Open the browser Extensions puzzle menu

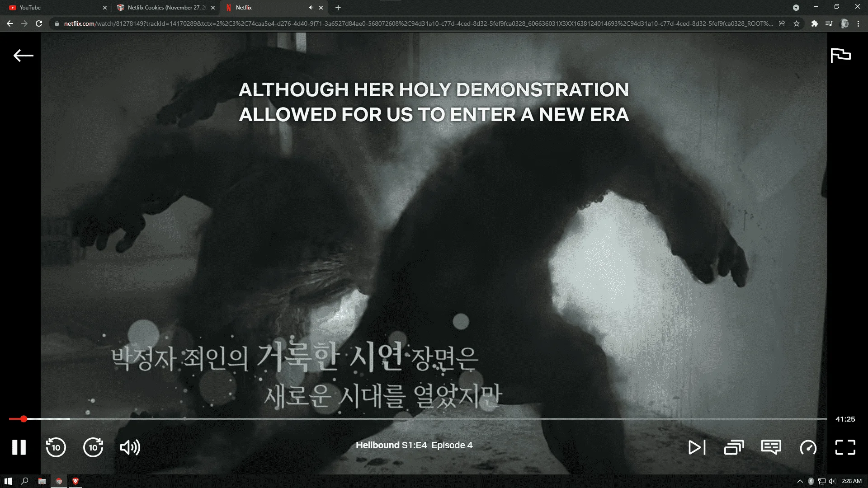815,23
